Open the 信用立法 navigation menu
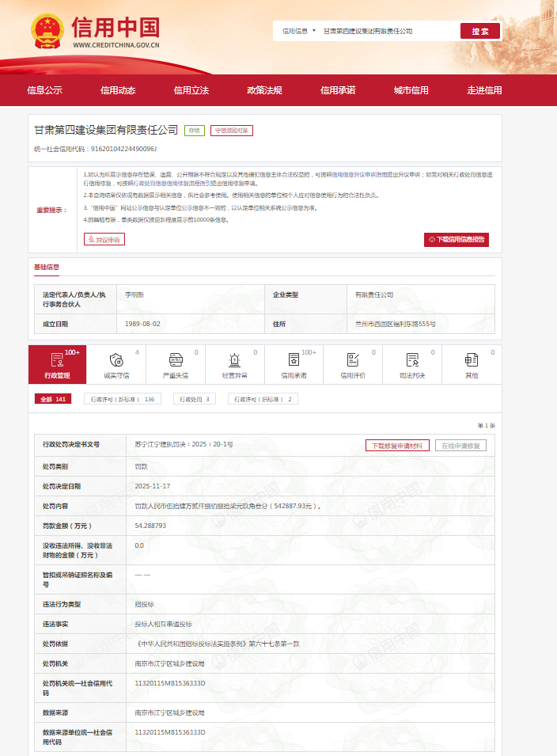 click(x=191, y=90)
